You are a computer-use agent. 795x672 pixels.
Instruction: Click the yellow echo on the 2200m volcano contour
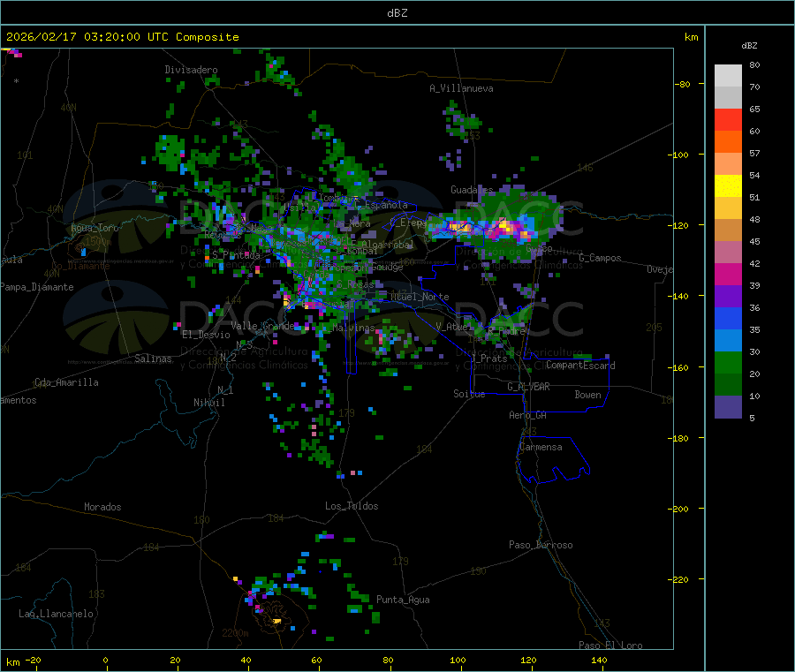point(276,621)
